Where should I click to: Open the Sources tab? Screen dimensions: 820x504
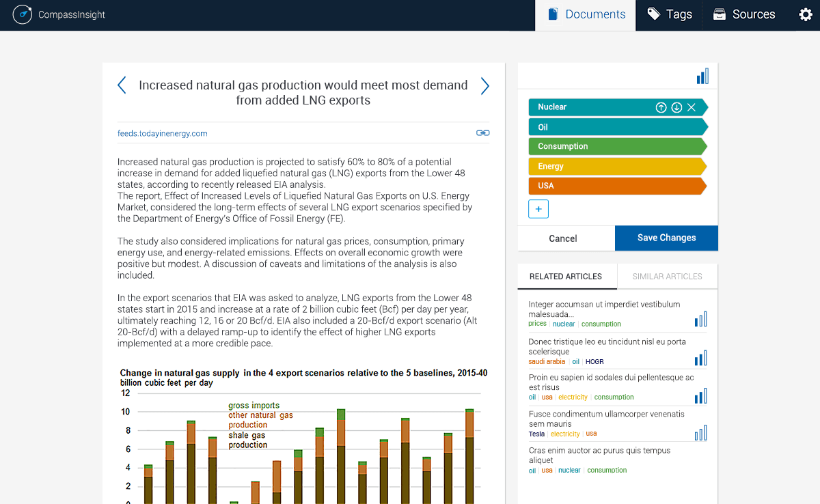(x=743, y=14)
